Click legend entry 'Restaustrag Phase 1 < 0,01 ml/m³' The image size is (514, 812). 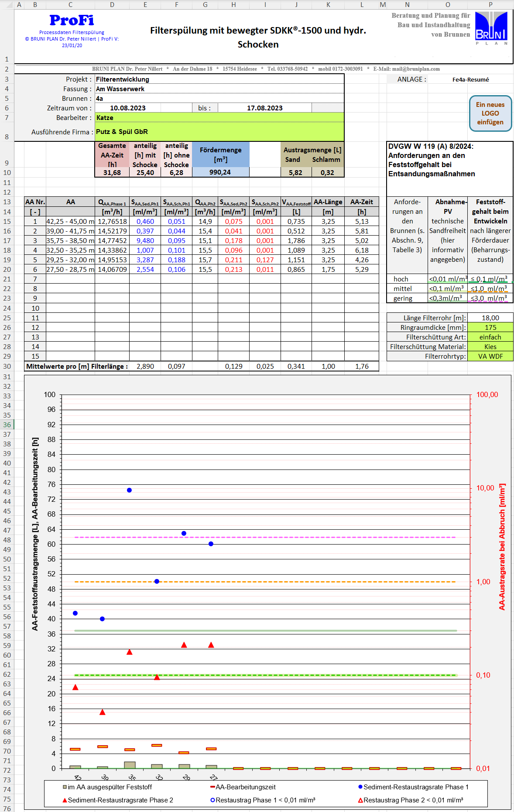tap(263, 800)
